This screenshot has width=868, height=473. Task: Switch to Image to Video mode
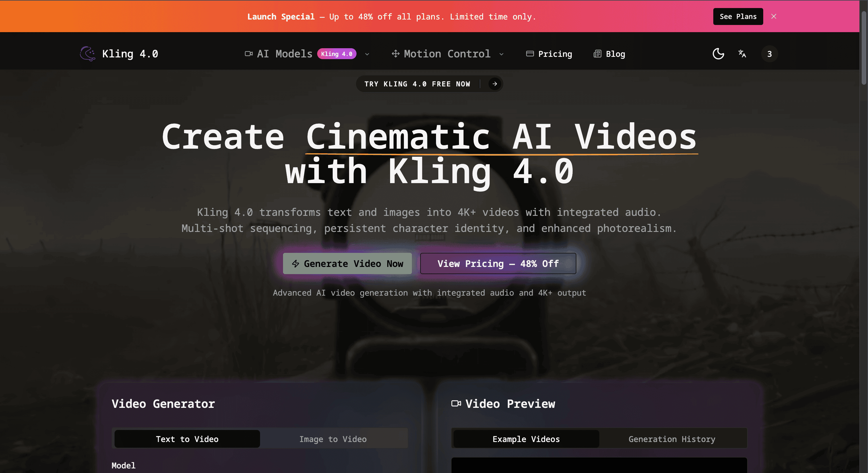click(333, 439)
